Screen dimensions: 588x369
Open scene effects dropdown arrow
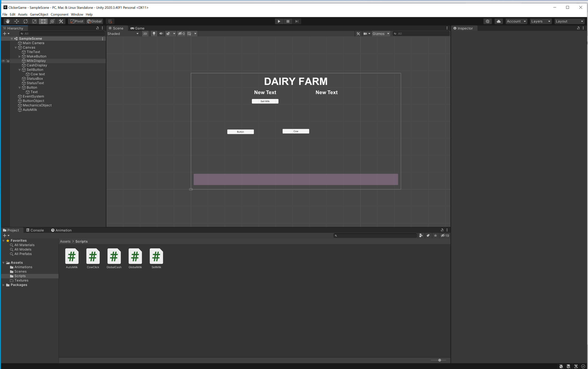coord(174,34)
